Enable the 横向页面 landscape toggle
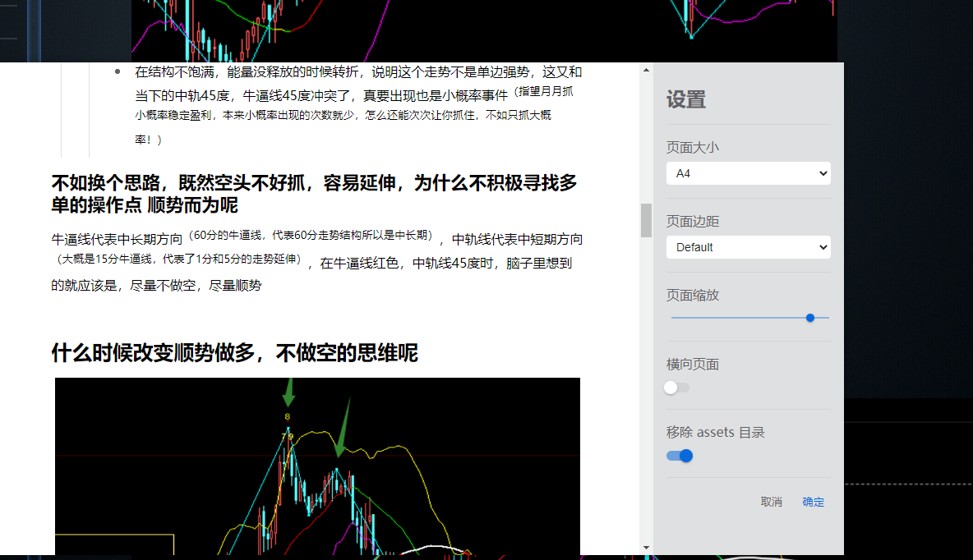This screenshot has width=973, height=560. tap(676, 387)
